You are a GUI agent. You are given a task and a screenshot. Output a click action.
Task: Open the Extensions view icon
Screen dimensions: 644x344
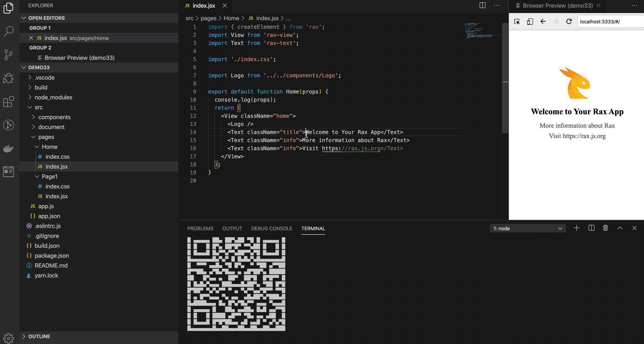[x=9, y=102]
